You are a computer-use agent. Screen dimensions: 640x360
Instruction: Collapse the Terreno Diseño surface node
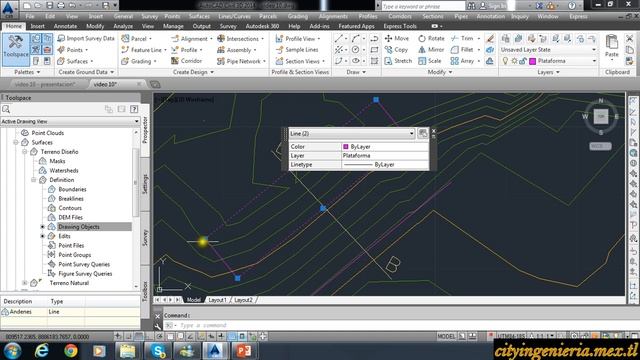coord(25,152)
